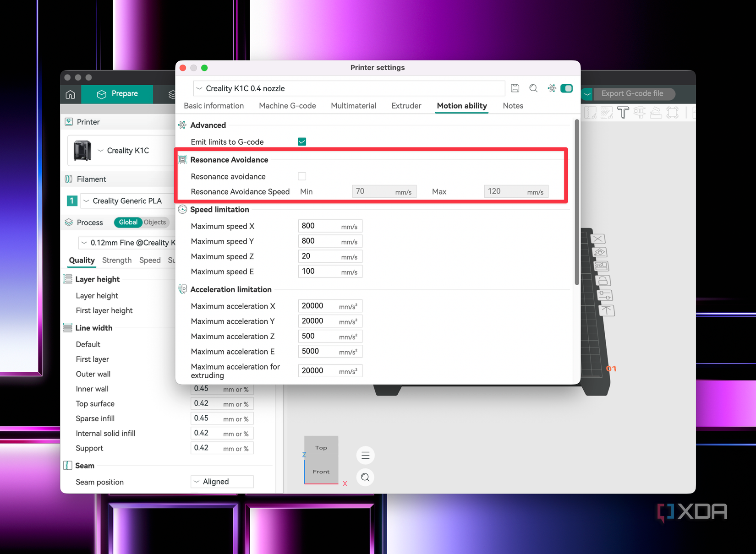Open the Creality K1C printer dropdown
The height and width of the screenshot is (554, 756).
point(122,151)
